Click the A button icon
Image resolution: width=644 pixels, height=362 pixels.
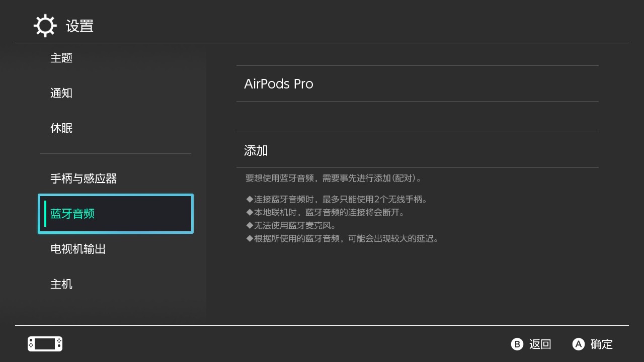[579, 344]
